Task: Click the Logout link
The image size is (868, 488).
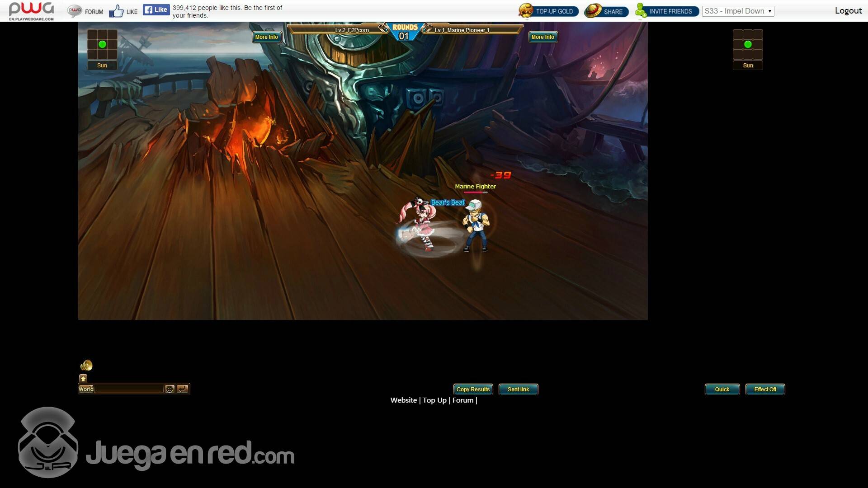Action: [x=848, y=11]
